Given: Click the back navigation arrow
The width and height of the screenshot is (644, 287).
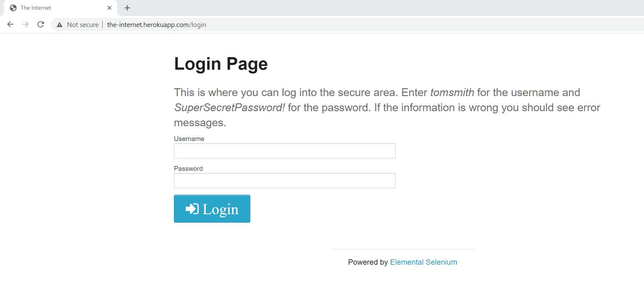Looking at the screenshot, I should coord(10,24).
